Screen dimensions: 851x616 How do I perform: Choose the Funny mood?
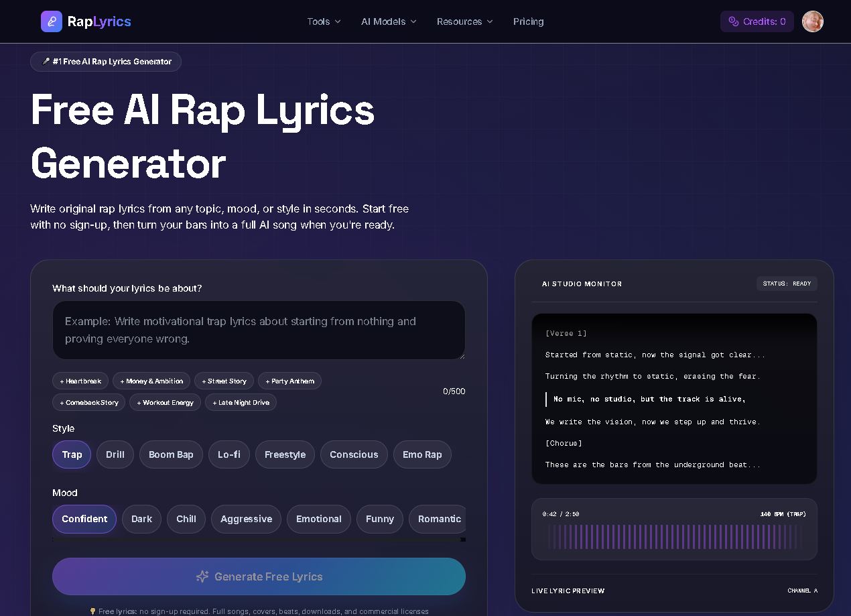380,519
